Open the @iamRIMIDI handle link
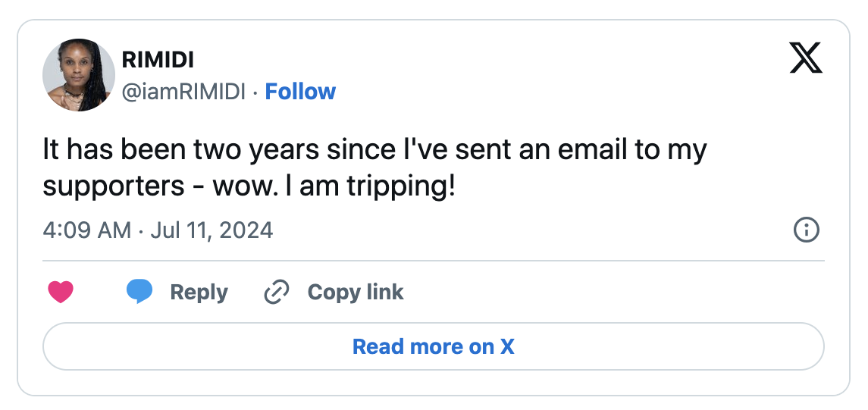Screen dimensions: 868x410 pos(183,92)
